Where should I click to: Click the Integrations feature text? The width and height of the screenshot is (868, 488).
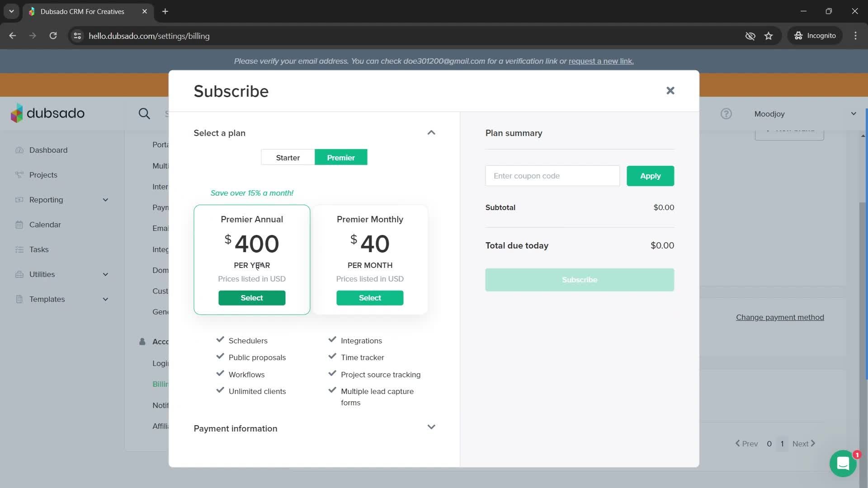(361, 341)
